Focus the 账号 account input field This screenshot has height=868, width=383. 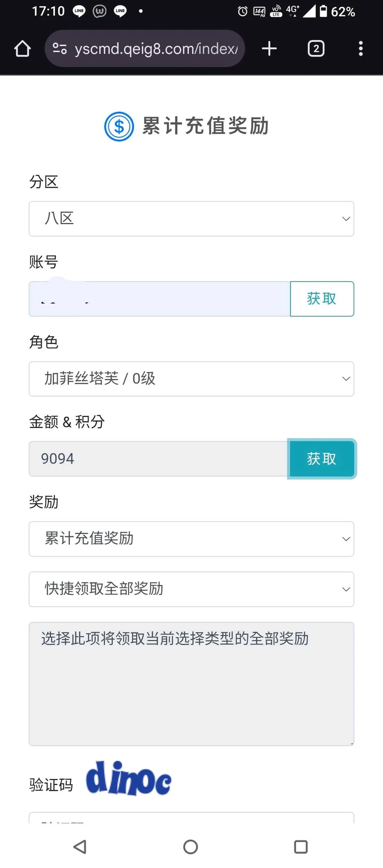click(x=160, y=299)
